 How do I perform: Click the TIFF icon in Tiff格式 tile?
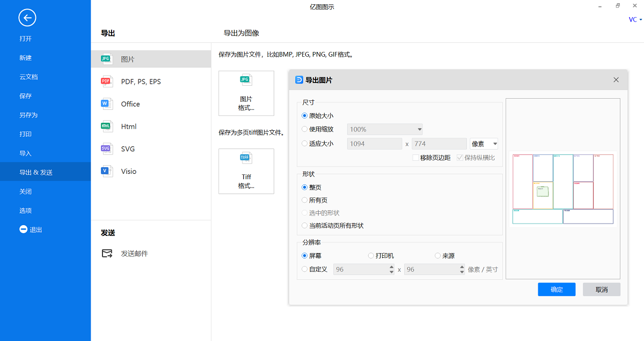(246, 158)
